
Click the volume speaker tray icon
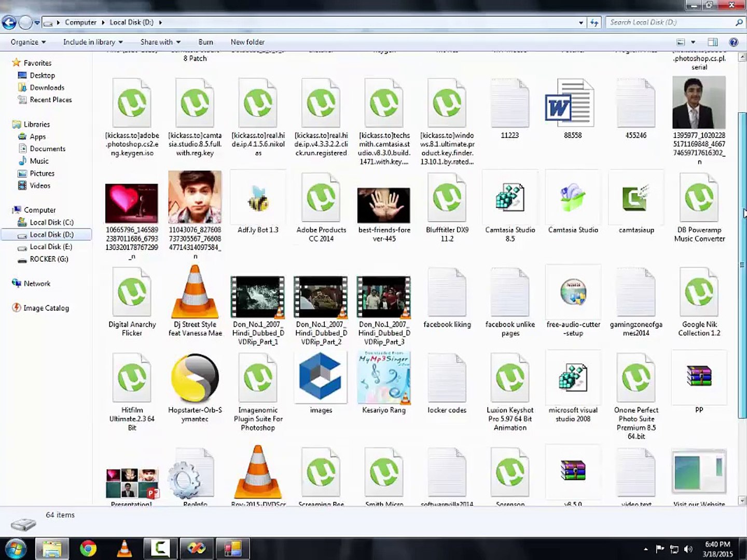tap(688, 549)
